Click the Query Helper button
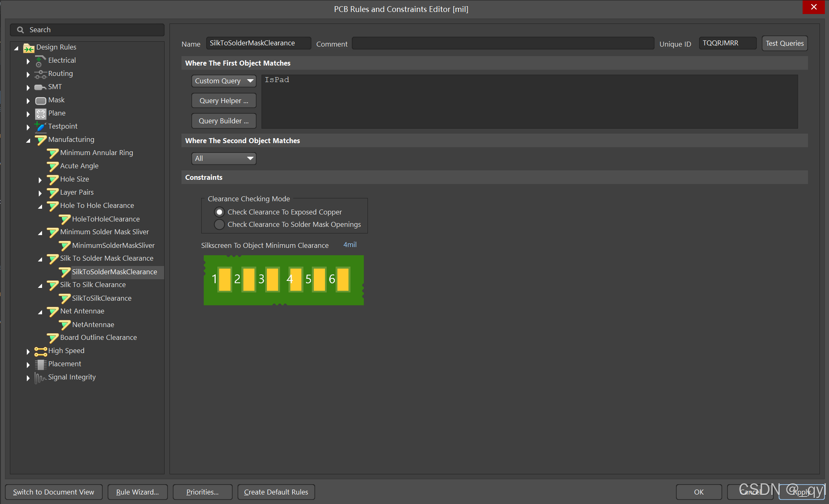Screen dimensions: 829x504 pos(224,101)
